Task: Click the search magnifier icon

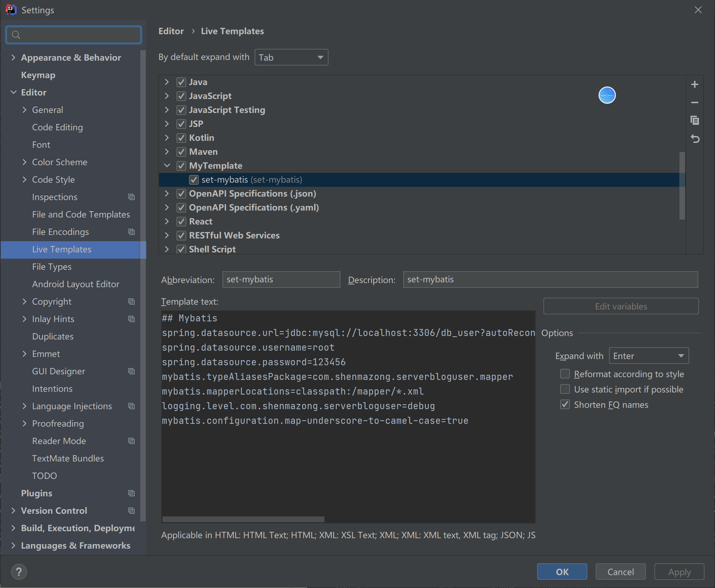Action: pos(16,35)
